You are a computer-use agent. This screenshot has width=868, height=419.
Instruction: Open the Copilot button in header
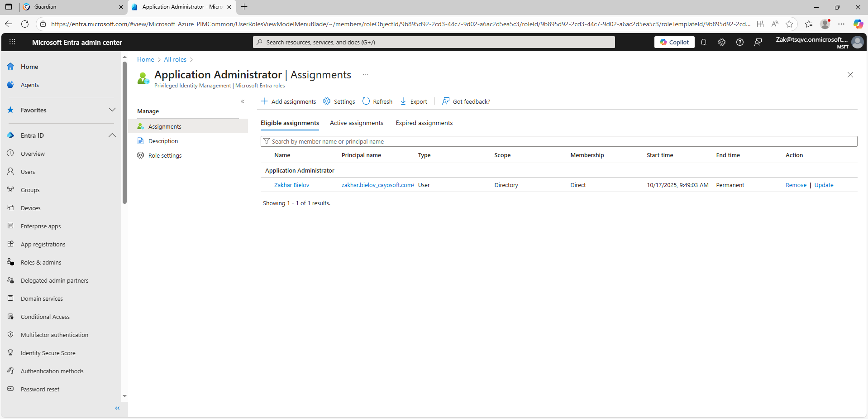[x=674, y=42]
